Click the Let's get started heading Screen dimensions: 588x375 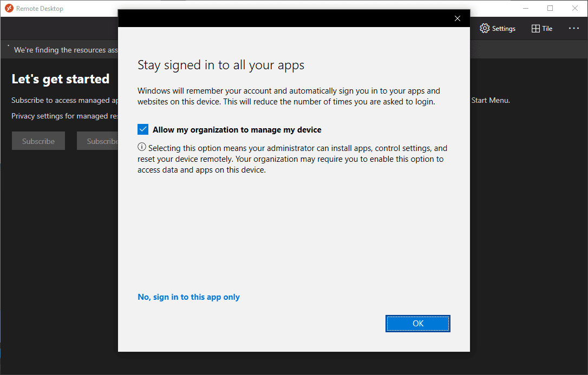61,79
